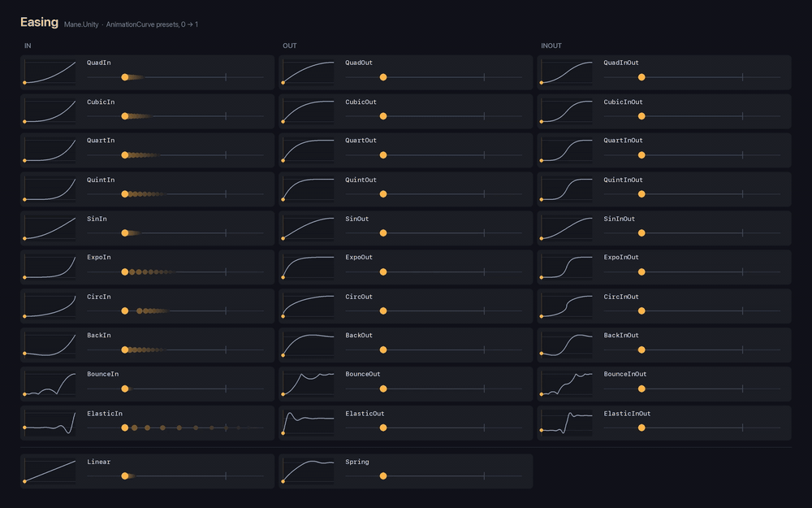812x508 pixels.
Task: Click the BounceInOut label
Action: 625,374
